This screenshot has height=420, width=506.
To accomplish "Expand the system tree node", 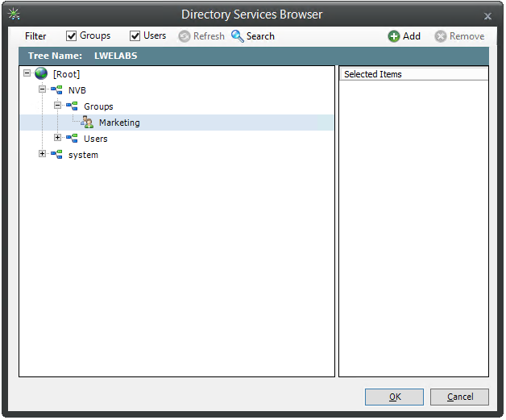I will (42, 154).
